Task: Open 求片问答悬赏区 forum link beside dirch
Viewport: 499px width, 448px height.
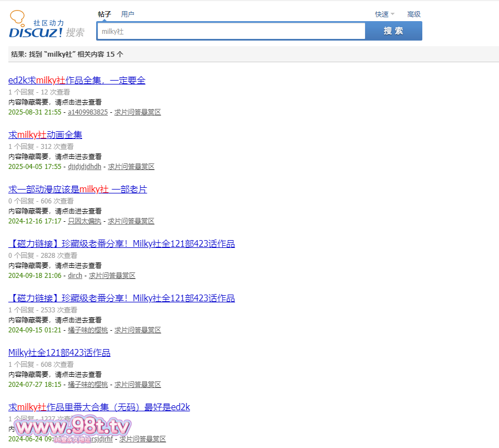Action: point(112,276)
